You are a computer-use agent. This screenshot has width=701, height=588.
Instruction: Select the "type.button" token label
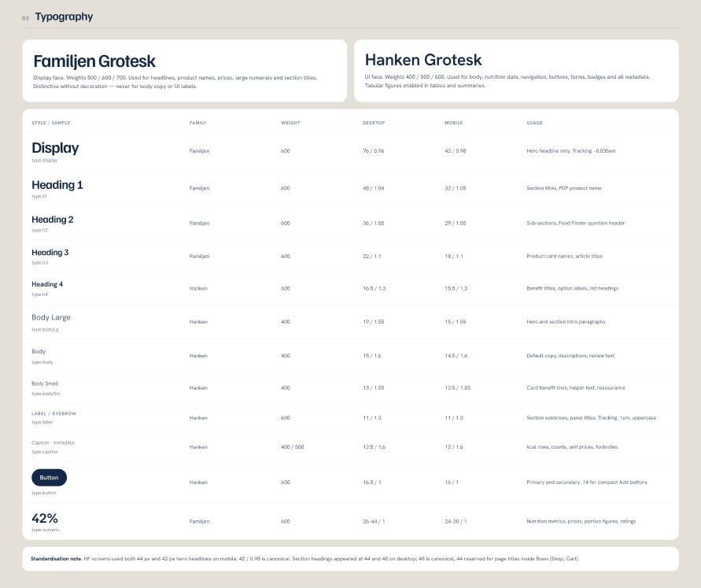click(x=44, y=493)
